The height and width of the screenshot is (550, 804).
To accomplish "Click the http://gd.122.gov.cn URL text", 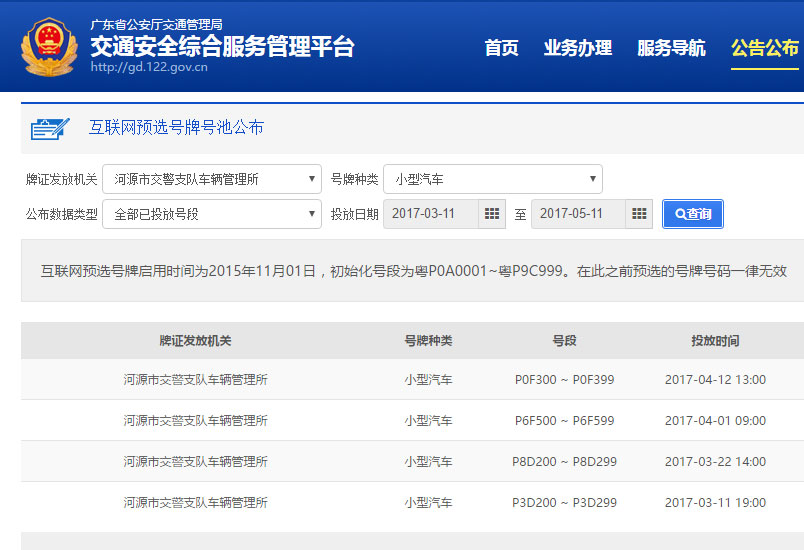I will point(149,67).
